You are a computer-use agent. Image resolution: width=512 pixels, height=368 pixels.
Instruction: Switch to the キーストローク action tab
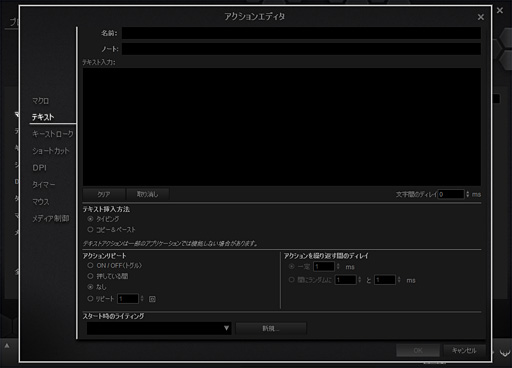(x=53, y=134)
